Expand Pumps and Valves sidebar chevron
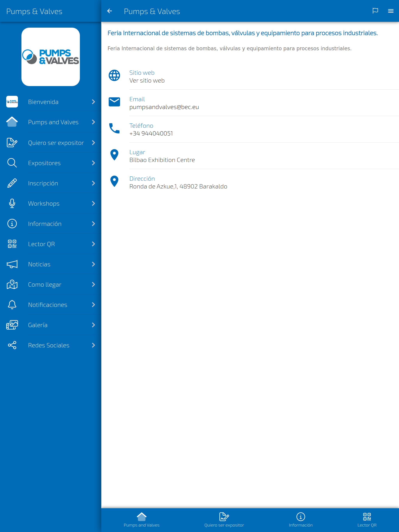Image resolution: width=399 pixels, height=532 pixels. point(93,122)
